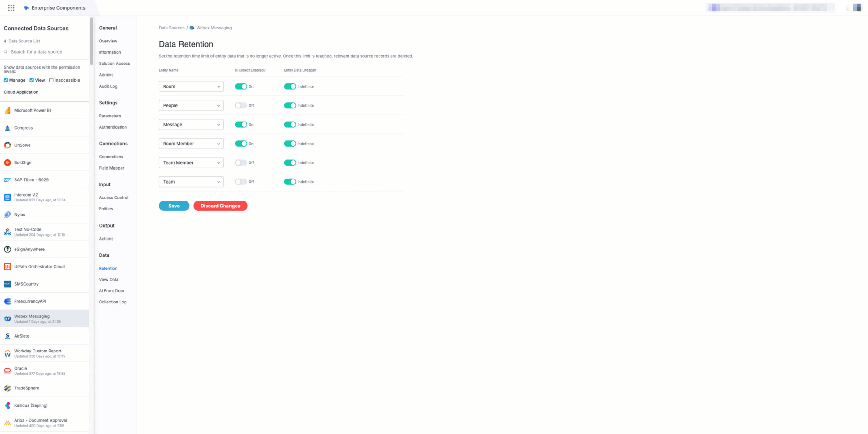Open the Message entity name dropdown
Viewport: 868px width, 434px height.
(x=191, y=125)
